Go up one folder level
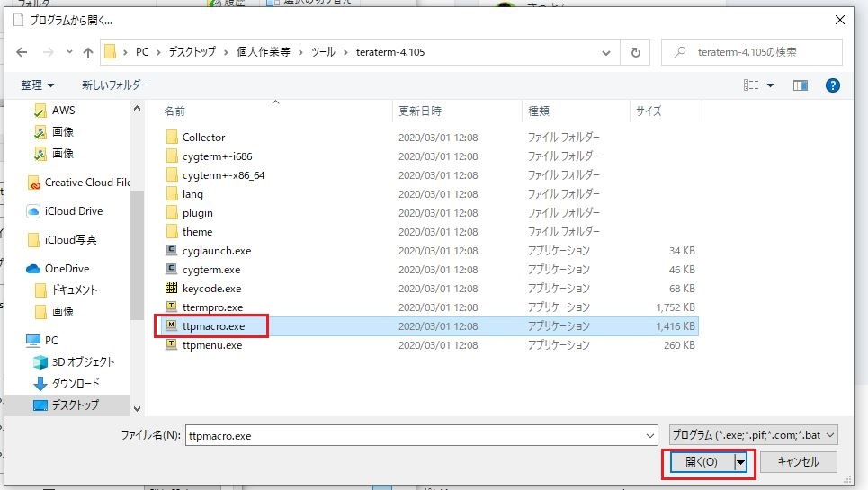868x490 pixels. (87, 52)
